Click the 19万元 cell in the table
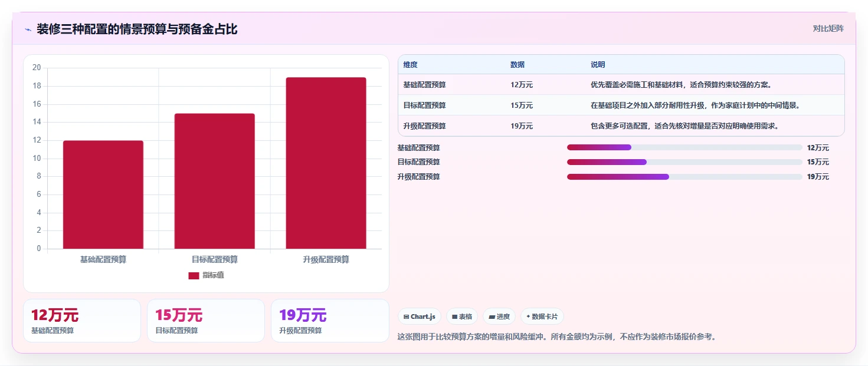Screen dimensions: 868x366 (522, 126)
